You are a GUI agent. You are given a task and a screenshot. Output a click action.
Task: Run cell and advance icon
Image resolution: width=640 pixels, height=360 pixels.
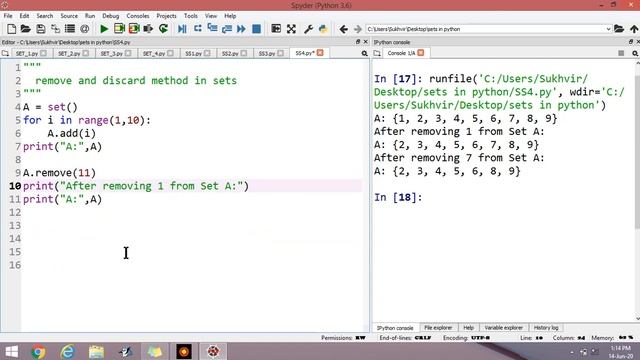pos(134,29)
